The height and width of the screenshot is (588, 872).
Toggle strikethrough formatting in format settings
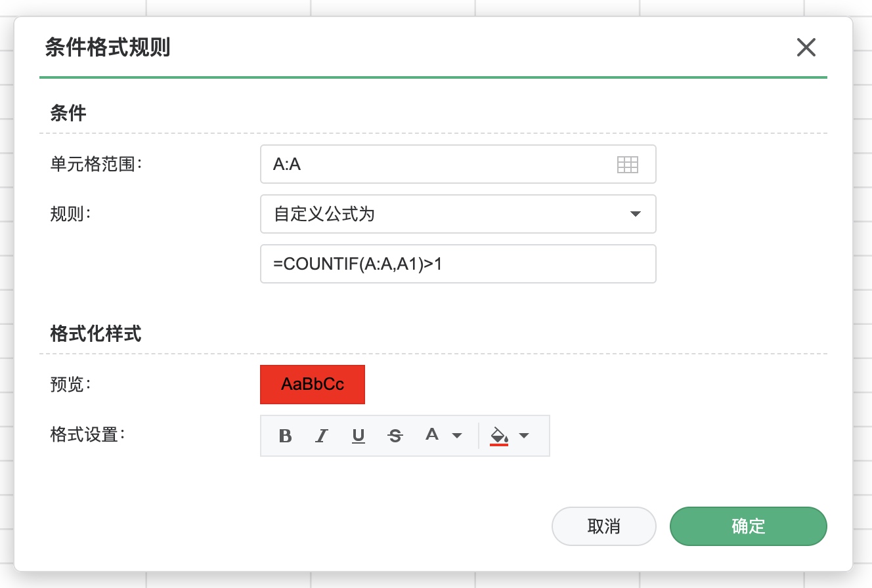(395, 436)
